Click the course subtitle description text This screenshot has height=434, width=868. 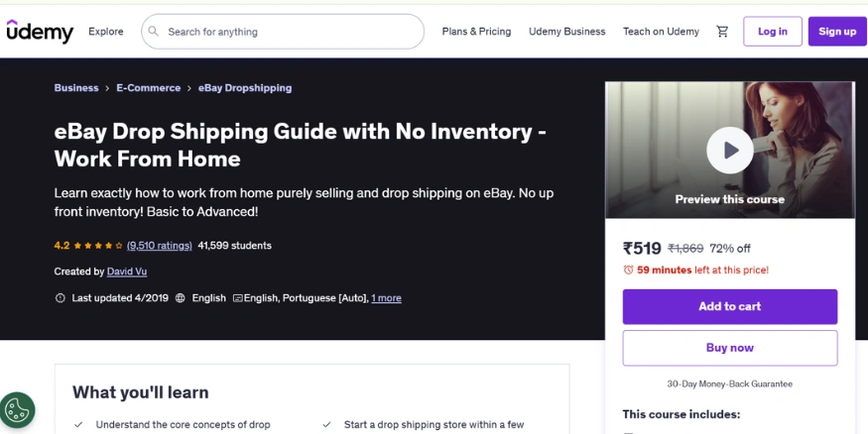tap(304, 202)
